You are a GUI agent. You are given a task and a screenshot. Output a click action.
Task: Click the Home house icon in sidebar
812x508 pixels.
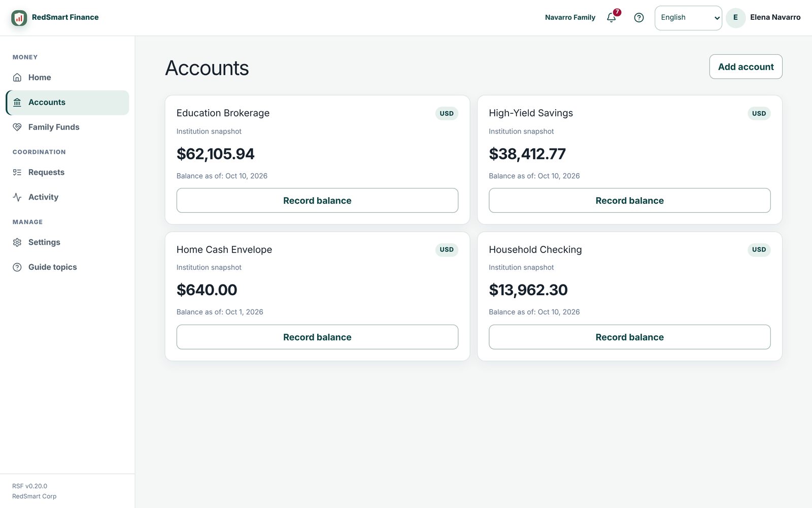(17, 77)
